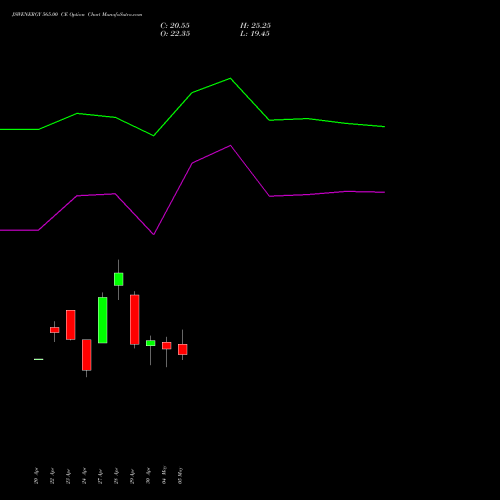The width and height of the screenshot is (500, 500).
Task: Click the last red candle for 05 May
Action: 183,349
